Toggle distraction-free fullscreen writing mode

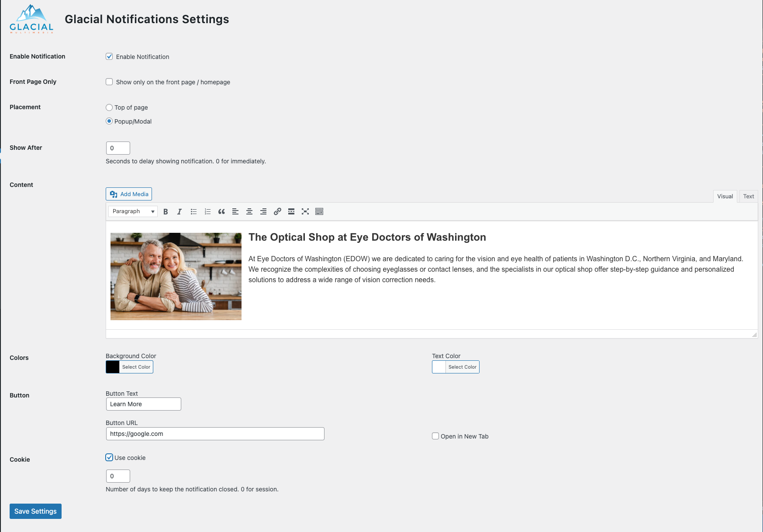(305, 211)
